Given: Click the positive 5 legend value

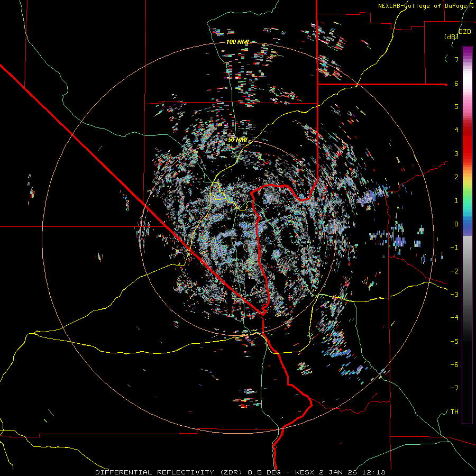Looking at the screenshot, I should coord(456,106).
